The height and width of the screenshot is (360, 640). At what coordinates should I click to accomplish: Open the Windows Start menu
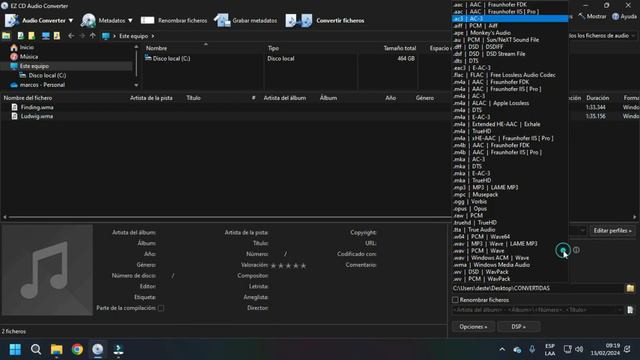click(x=15, y=349)
